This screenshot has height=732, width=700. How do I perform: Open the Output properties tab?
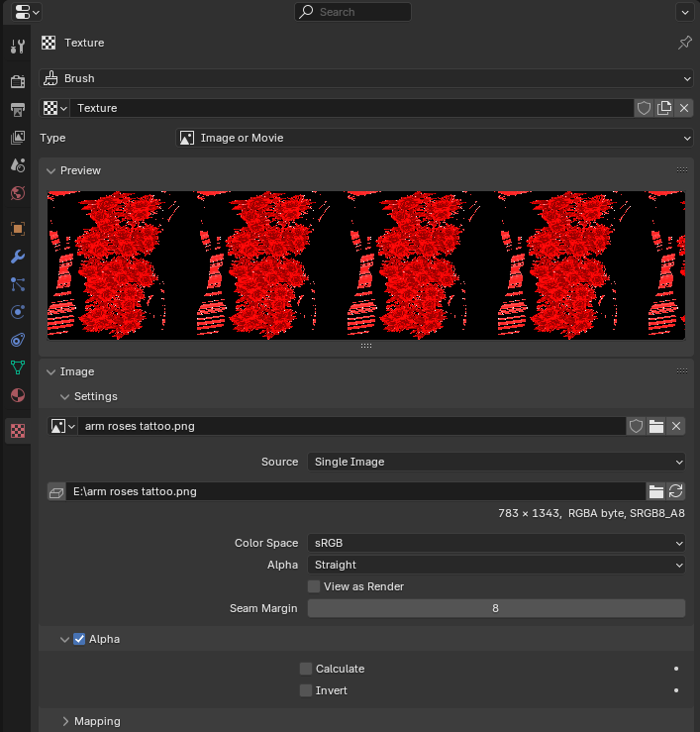[x=18, y=110]
